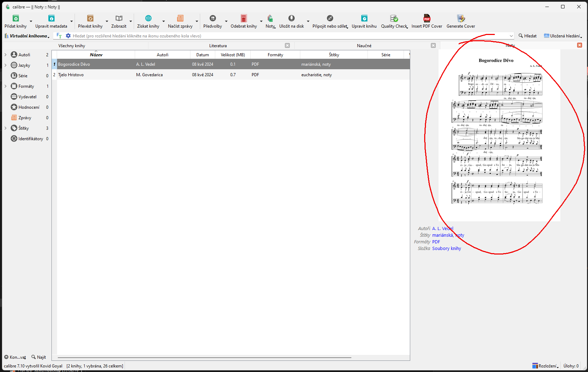Sort by Série column header
The height and width of the screenshot is (372, 588).
point(386,55)
